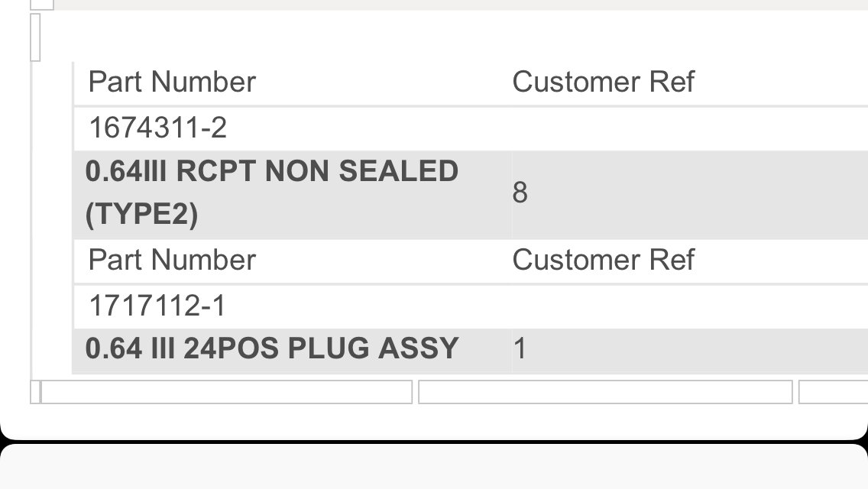This screenshot has width=868, height=489.
Task: Click the rightmost empty box below the table
Action: pyautogui.click(x=833, y=392)
